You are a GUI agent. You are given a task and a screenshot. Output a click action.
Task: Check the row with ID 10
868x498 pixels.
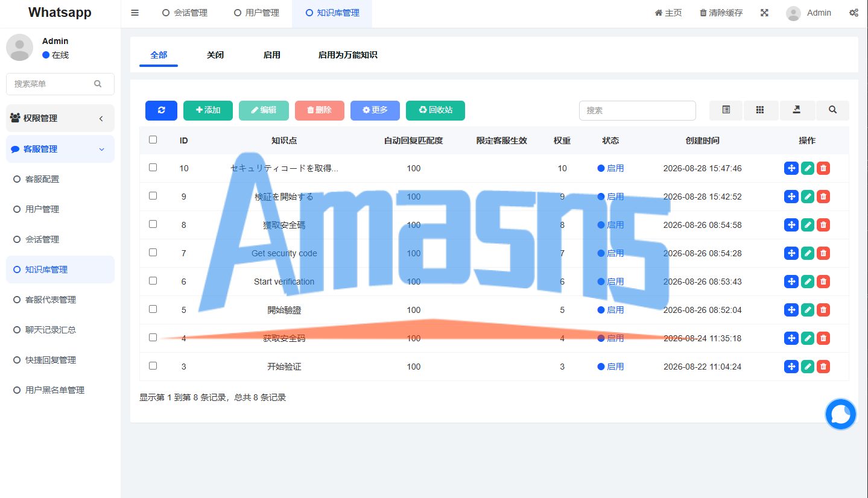coord(153,167)
